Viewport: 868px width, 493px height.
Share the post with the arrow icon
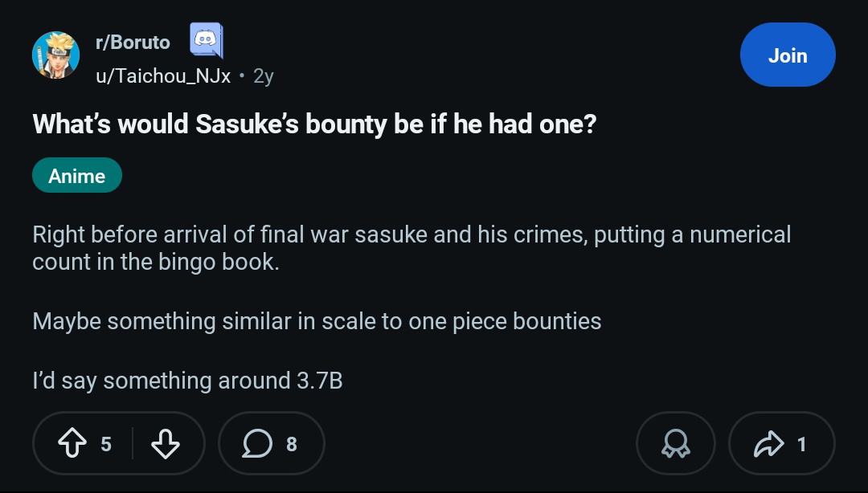(768, 443)
